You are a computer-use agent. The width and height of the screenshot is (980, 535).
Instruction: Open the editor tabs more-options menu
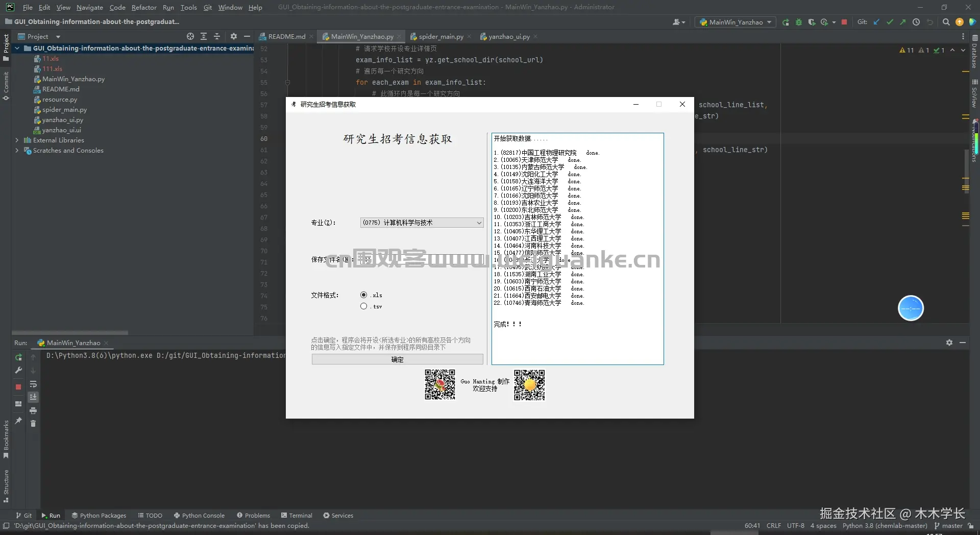963,36
